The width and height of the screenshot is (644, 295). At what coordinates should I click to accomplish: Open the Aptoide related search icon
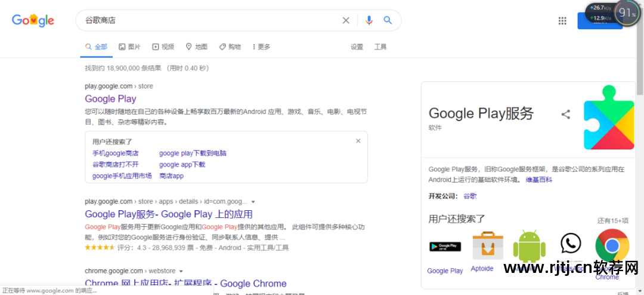488,245
